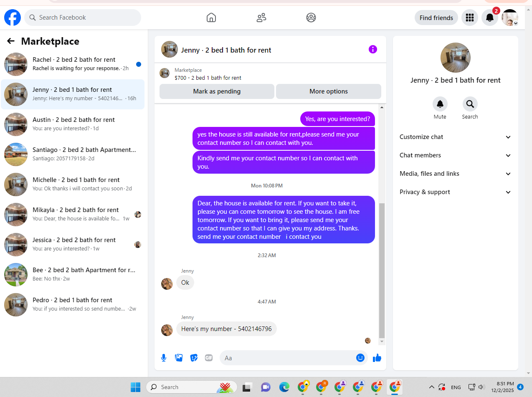Image resolution: width=532 pixels, height=397 pixels.
Task: Open Microsoft Edge from taskbar
Action: (284, 387)
